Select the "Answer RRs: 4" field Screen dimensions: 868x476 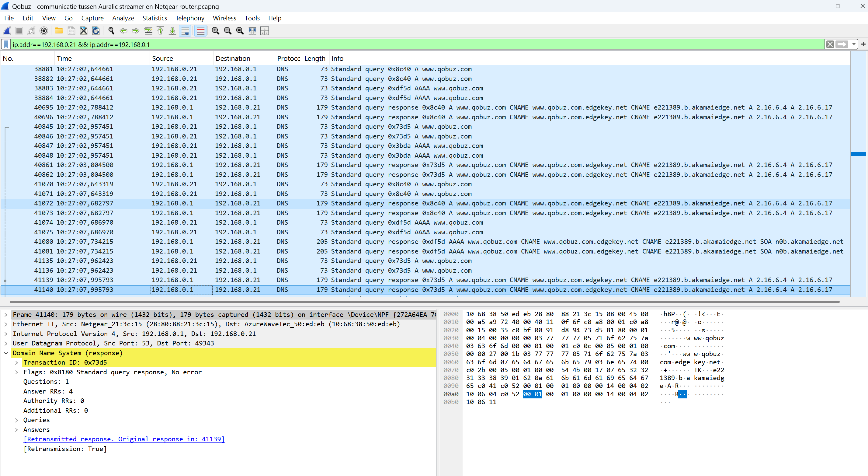point(48,391)
